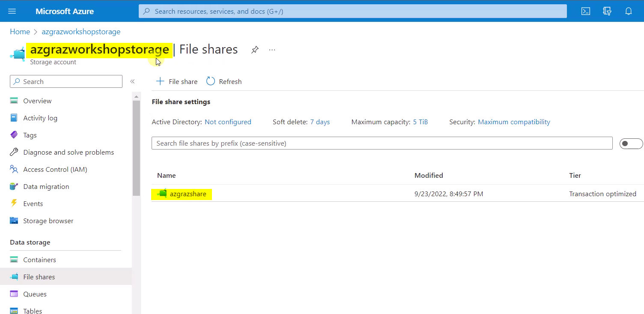
Task: Collapse the left sidebar with double chevron
Action: click(x=132, y=81)
